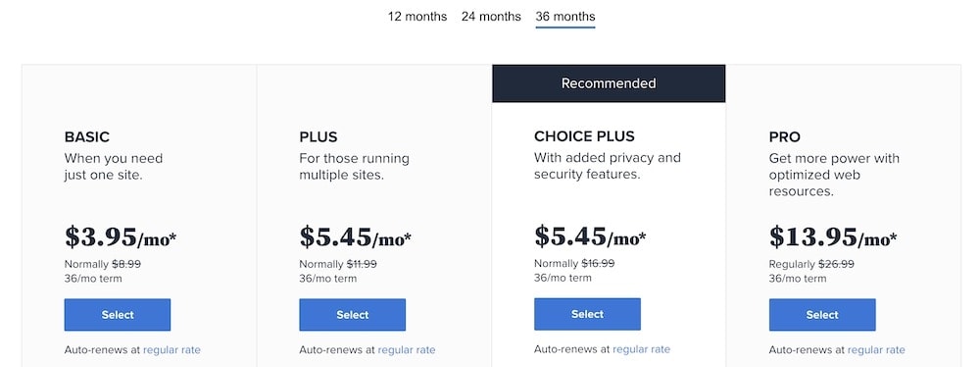
Task: Select the CHOICE PLUS hosting plan
Action: [587, 314]
